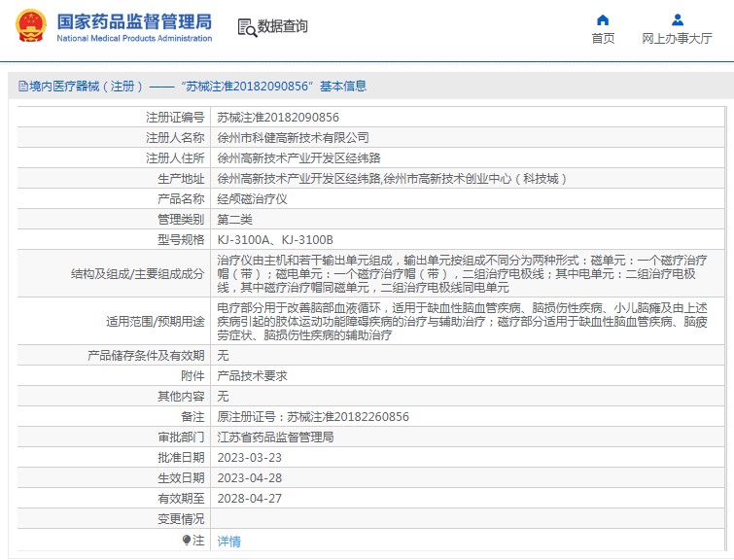Click the 注册人住所 label

click(175, 157)
